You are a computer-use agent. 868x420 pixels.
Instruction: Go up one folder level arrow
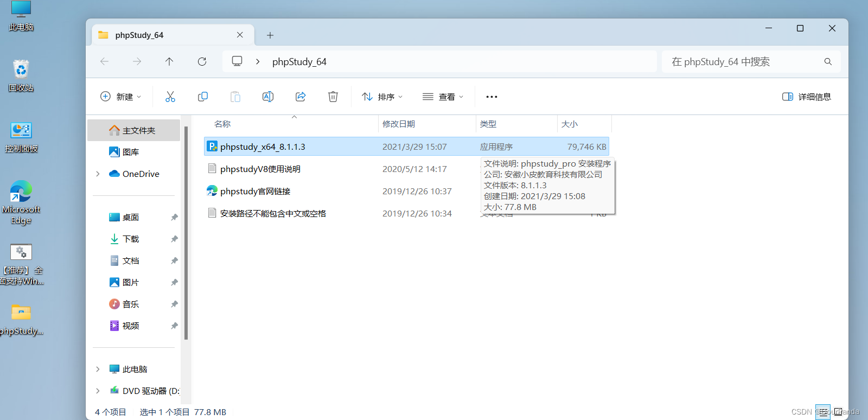click(x=169, y=62)
